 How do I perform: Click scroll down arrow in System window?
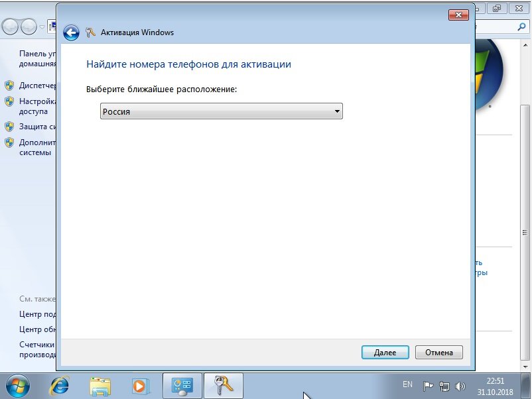[525, 367]
